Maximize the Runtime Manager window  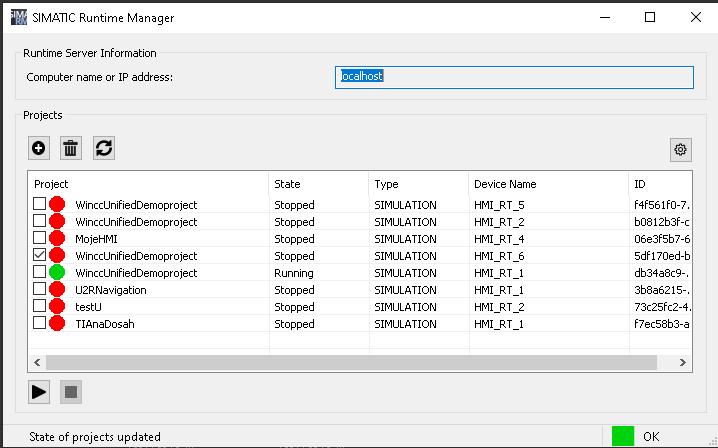tap(650, 17)
